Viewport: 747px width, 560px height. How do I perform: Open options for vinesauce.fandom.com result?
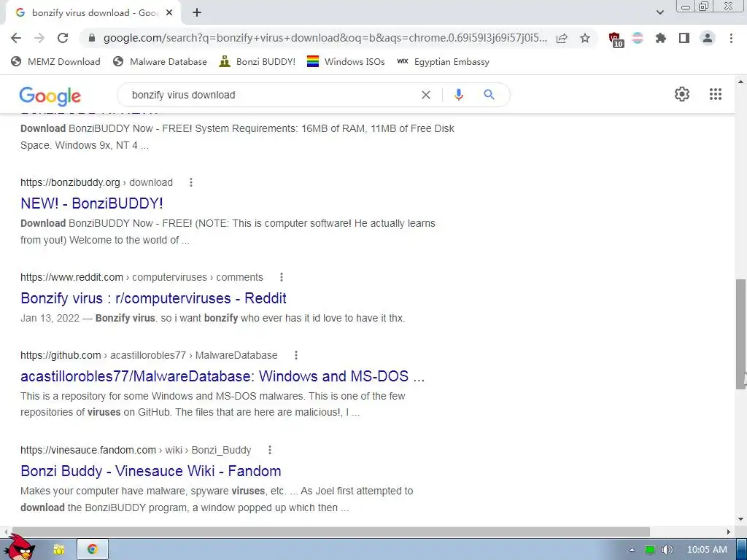[x=270, y=450]
